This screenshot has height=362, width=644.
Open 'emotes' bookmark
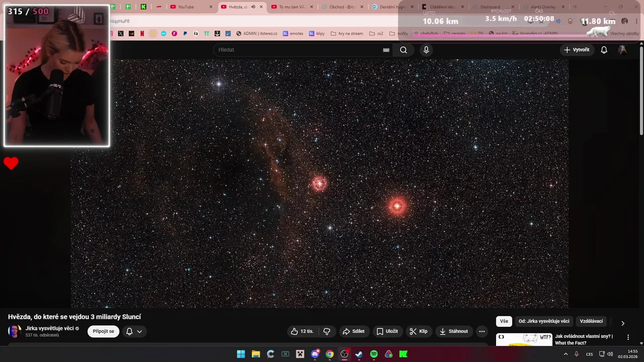(293, 34)
